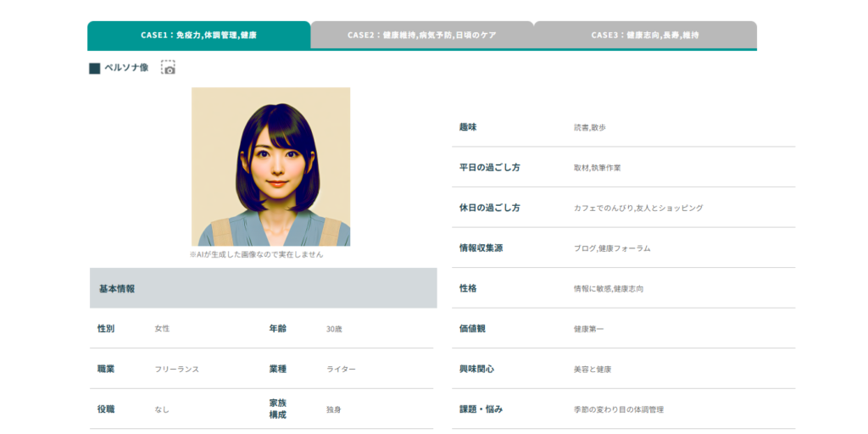868x434 pixels.
Task: Open the CASE1 免疫力,体調管理,健康 tab
Action: tap(198, 35)
